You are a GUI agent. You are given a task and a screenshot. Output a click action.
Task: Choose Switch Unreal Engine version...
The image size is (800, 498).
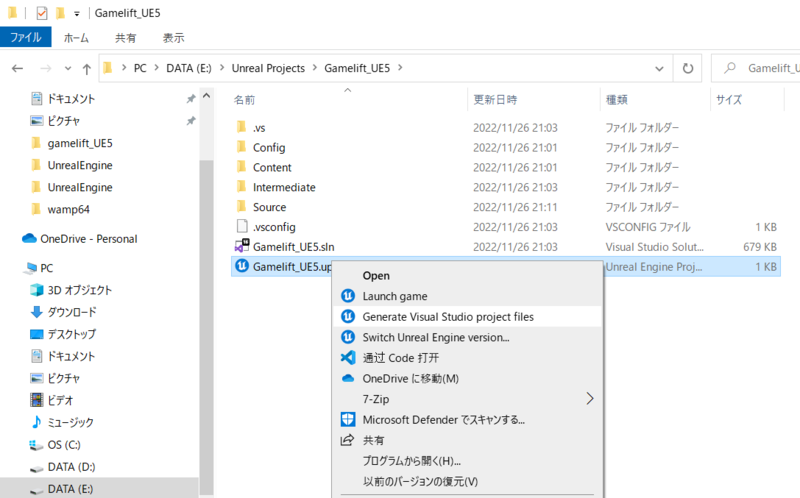[x=467, y=337]
